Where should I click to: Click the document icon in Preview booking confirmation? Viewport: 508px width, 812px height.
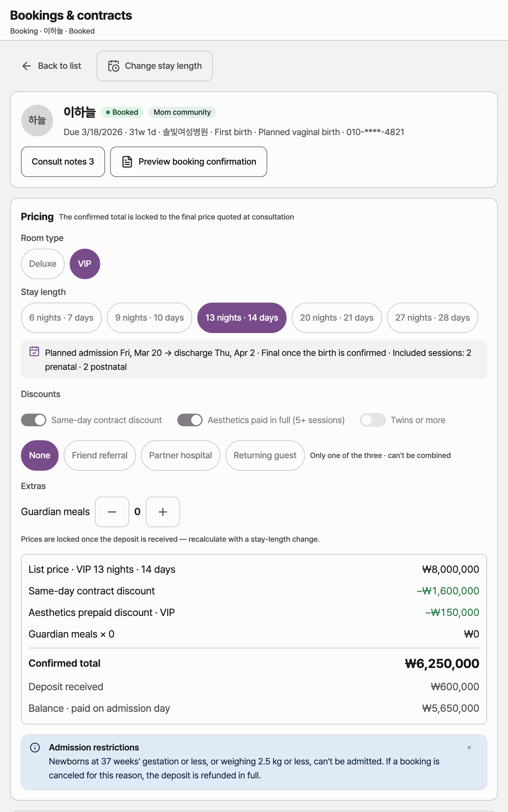pyautogui.click(x=127, y=162)
